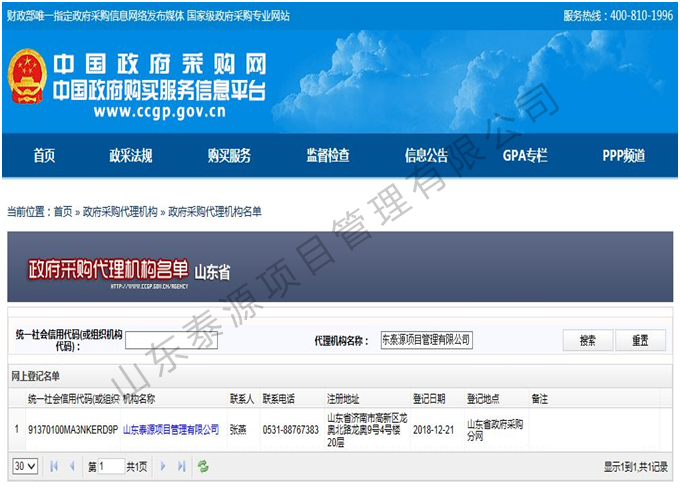Viewport: 680px width, 490px height.
Task: Go to next page arrow icon
Action: point(163,466)
